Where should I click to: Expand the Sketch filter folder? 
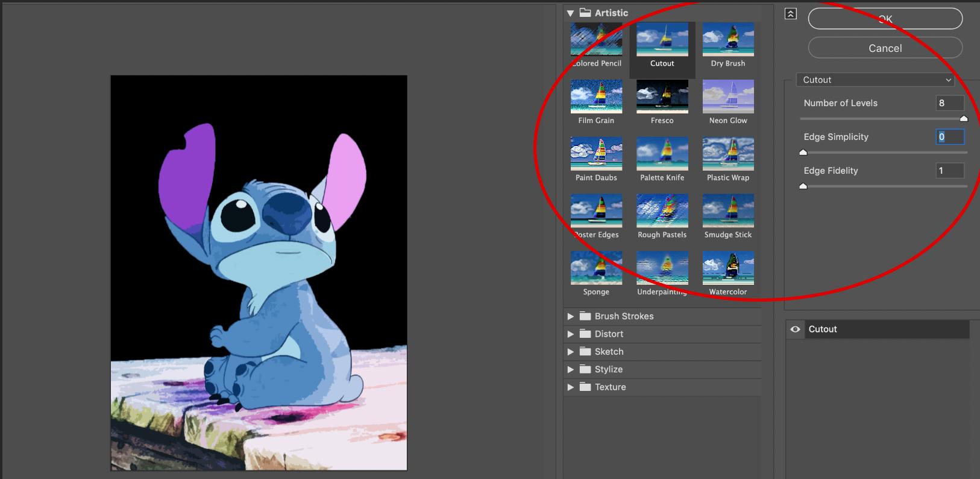570,352
